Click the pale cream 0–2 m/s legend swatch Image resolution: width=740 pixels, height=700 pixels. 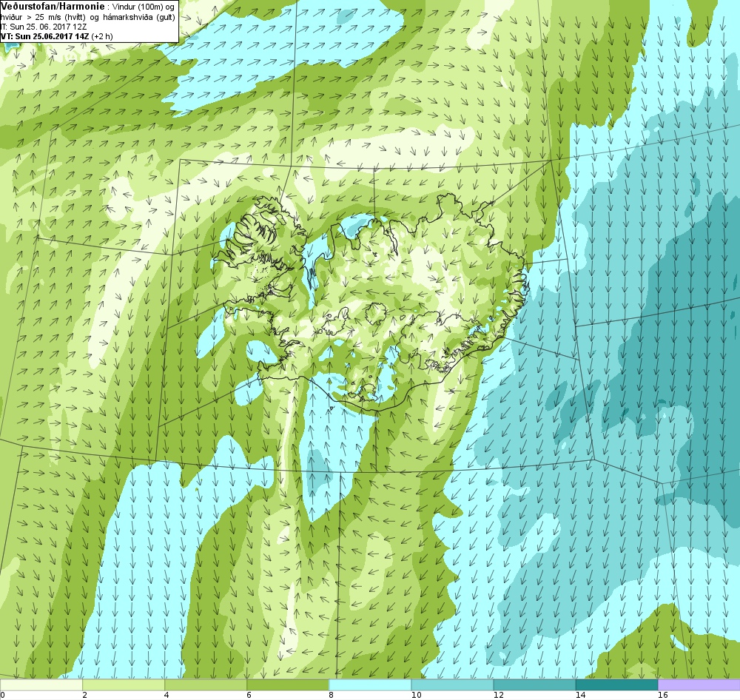pos(41,684)
